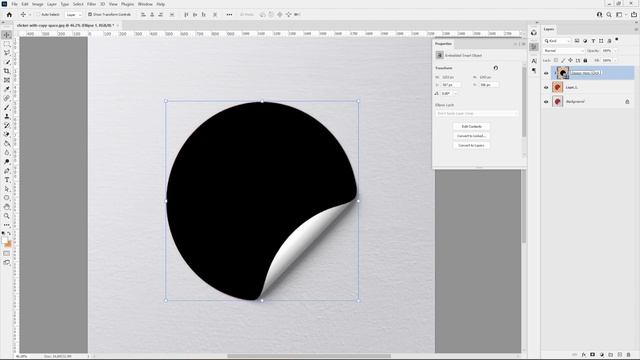Open the Help menu
This screenshot has width=640, height=360.
pos(161,4)
